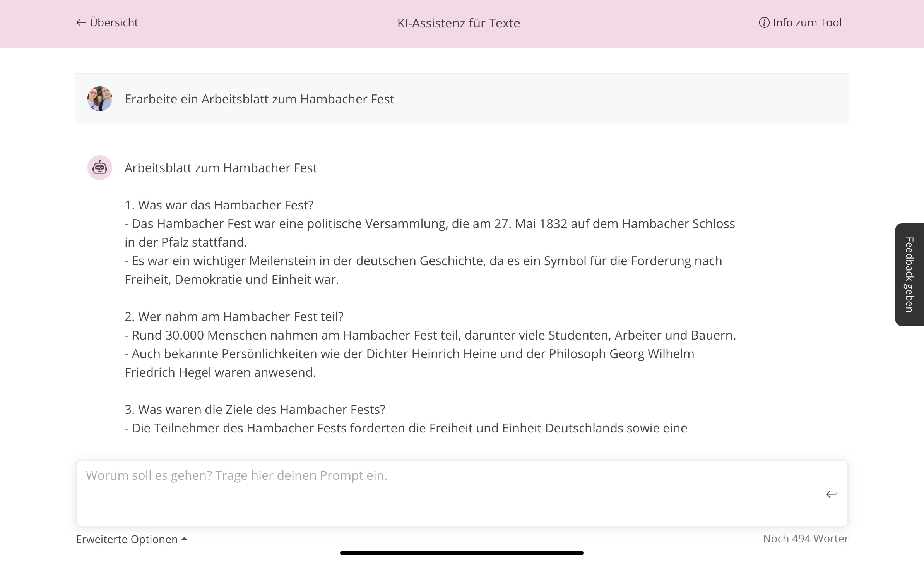Click the line mentioning Heinrich Heine
This screenshot has height=561, width=924.
(x=409, y=354)
